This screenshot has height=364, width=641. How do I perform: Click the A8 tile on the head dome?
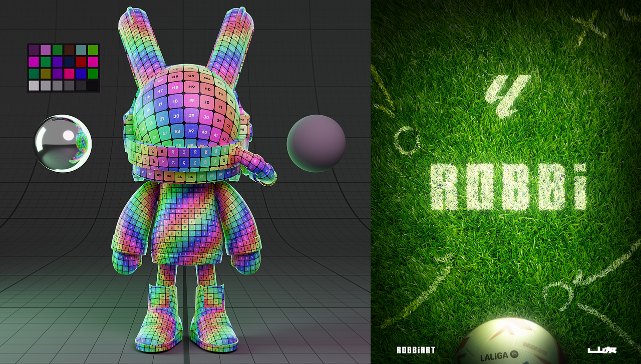click(x=177, y=131)
